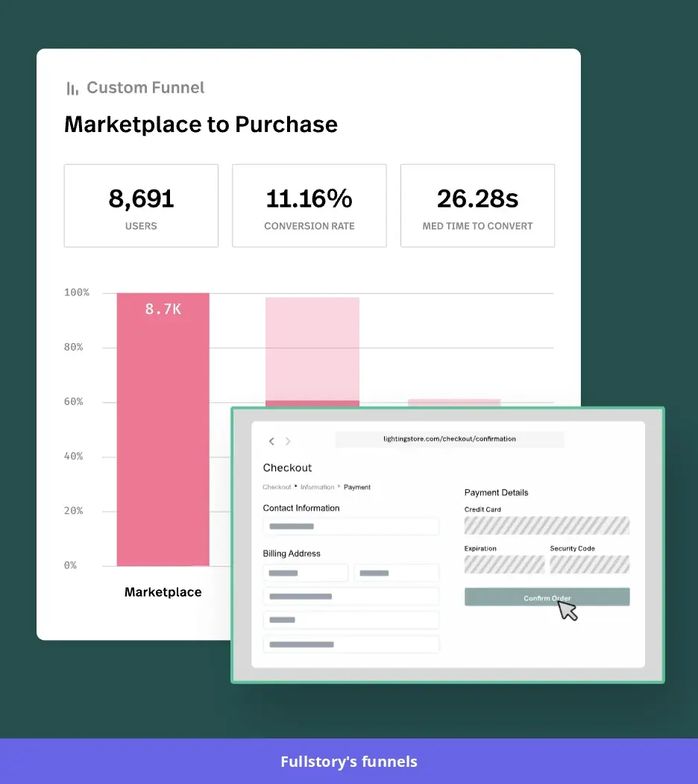The height and width of the screenshot is (784, 698).
Task: Click the Custom Funnel heading text
Action: point(145,88)
